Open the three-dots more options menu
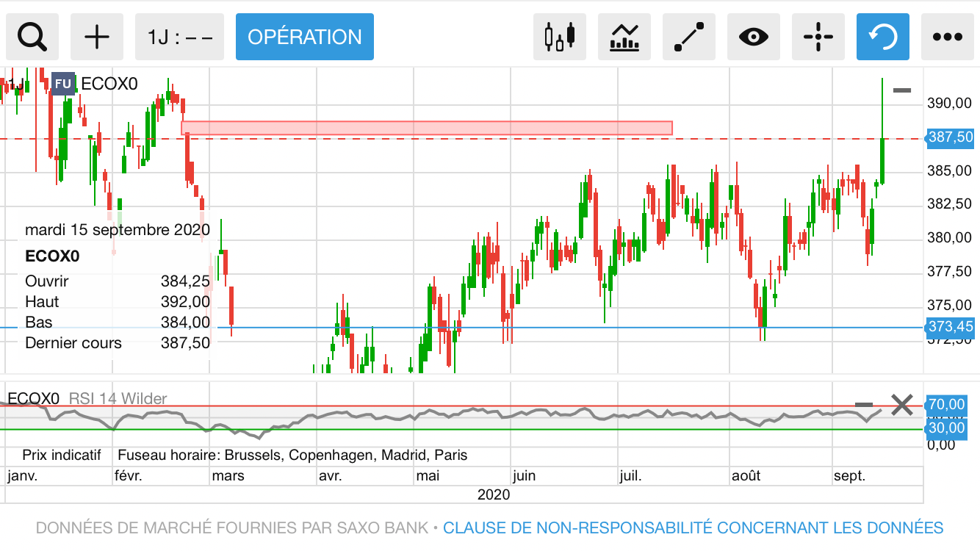The width and height of the screenshot is (980, 551). tap(948, 37)
